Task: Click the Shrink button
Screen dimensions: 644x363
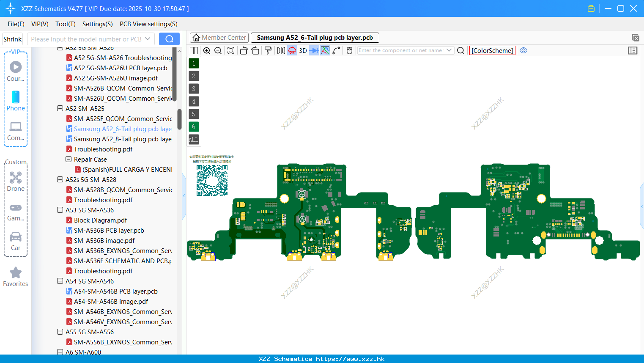Action: [12, 39]
